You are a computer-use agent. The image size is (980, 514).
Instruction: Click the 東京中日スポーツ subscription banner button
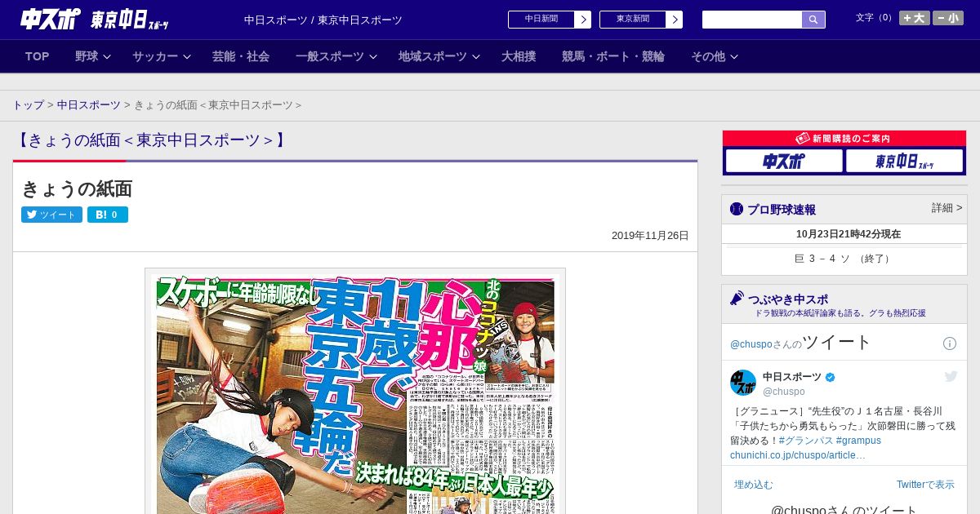[904, 161]
